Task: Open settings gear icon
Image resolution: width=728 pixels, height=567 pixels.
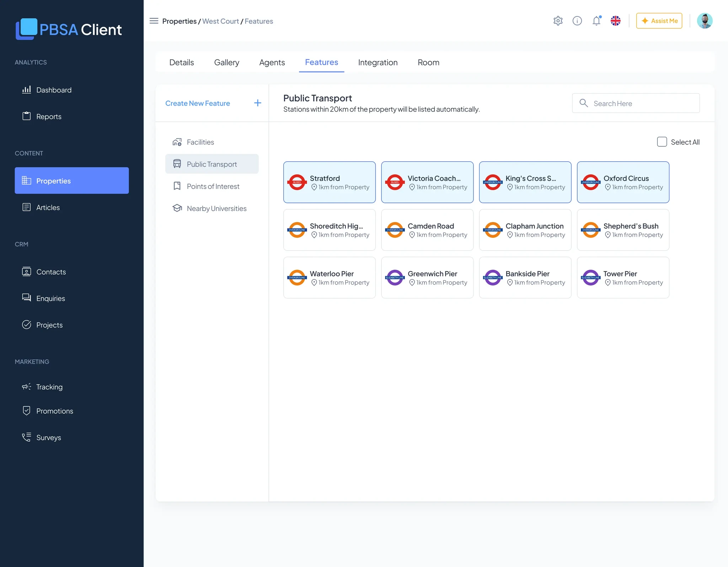Action: (x=558, y=21)
